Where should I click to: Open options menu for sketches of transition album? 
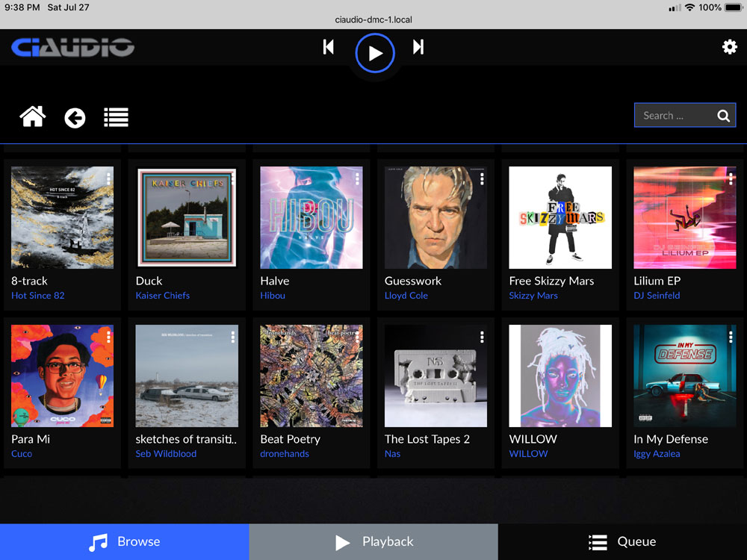click(x=233, y=337)
